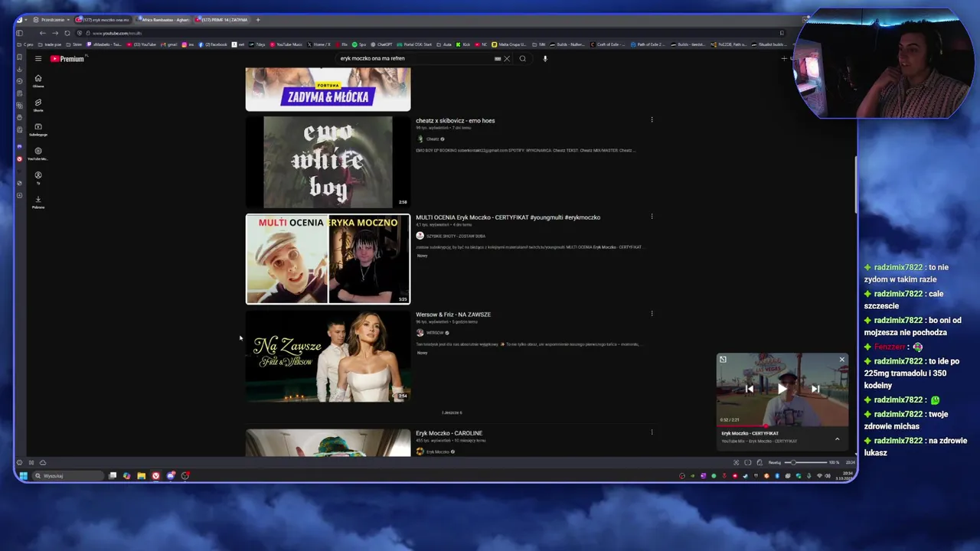The height and width of the screenshot is (551, 980).
Task: Open YouTube Music bookmark
Action: tap(286, 44)
